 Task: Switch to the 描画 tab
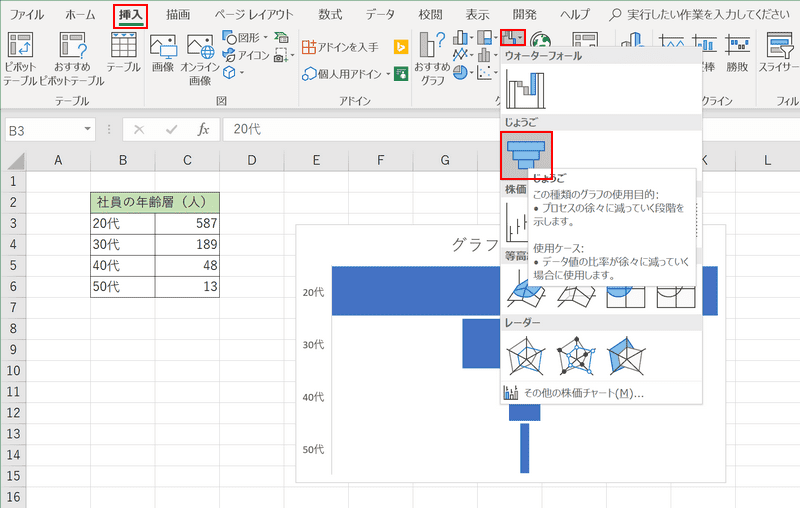(x=178, y=15)
